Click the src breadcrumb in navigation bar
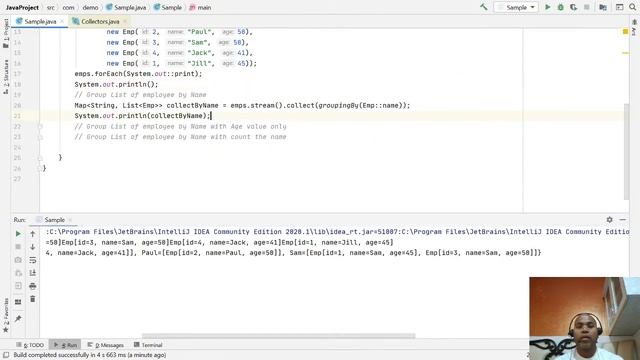 (51, 7)
